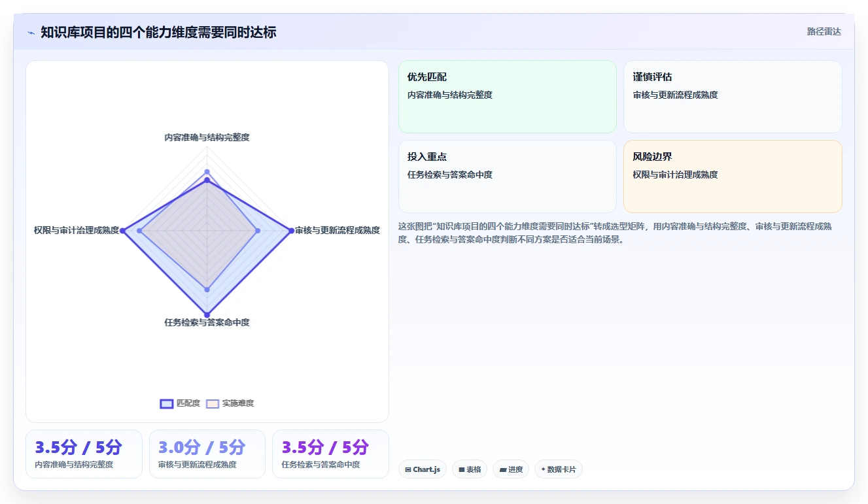The width and height of the screenshot is (868, 504).
Task: Click the star icon in the 数据卡片 chip
Action: click(x=544, y=469)
